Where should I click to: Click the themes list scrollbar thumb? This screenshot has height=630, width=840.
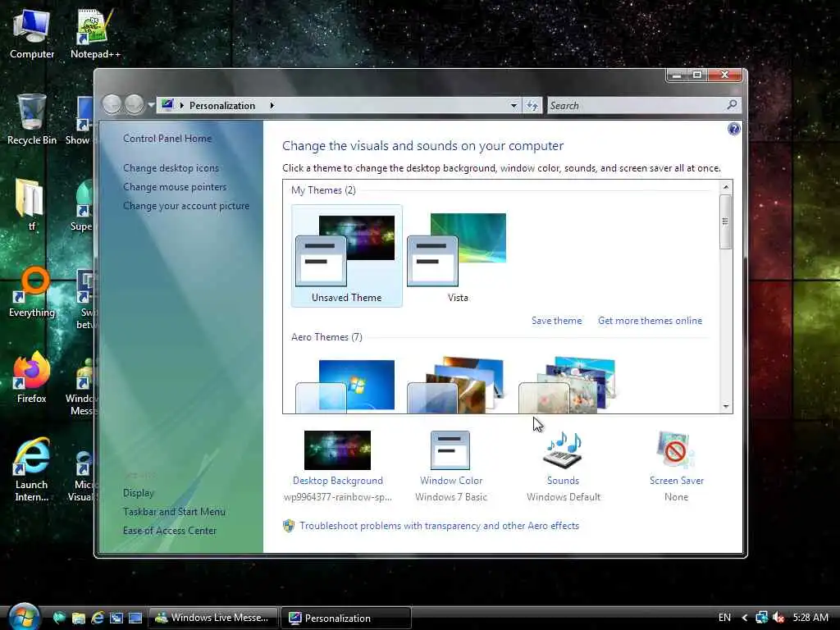point(726,221)
